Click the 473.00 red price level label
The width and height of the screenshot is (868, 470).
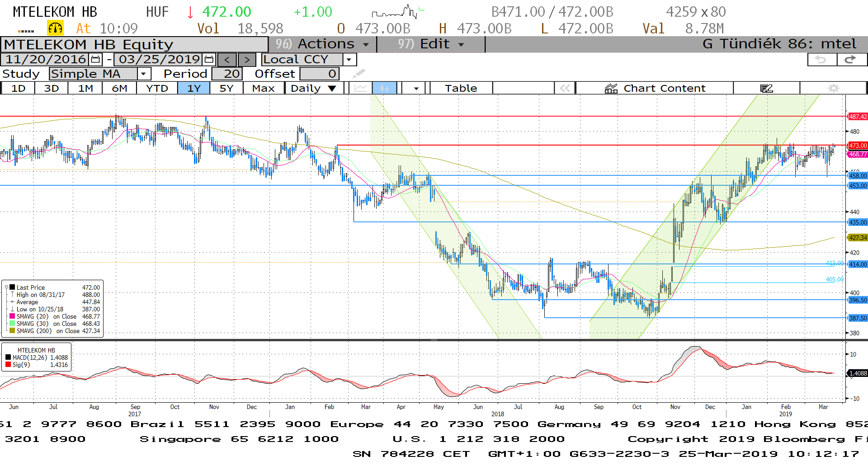click(x=858, y=146)
